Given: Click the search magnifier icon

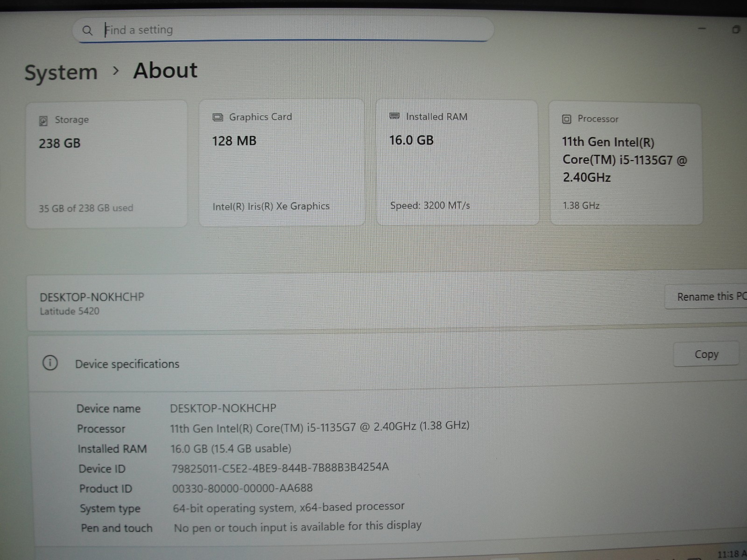Looking at the screenshot, I should pyautogui.click(x=87, y=31).
